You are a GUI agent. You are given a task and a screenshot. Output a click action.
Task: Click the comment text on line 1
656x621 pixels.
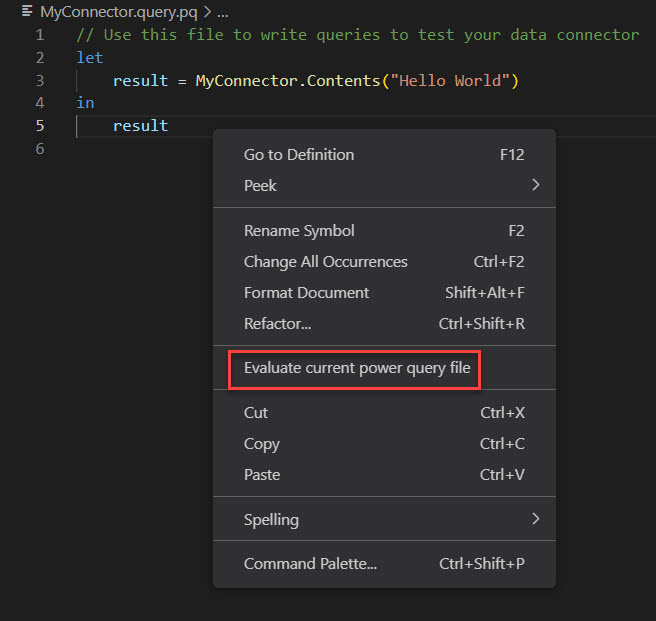[x=358, y=35]
